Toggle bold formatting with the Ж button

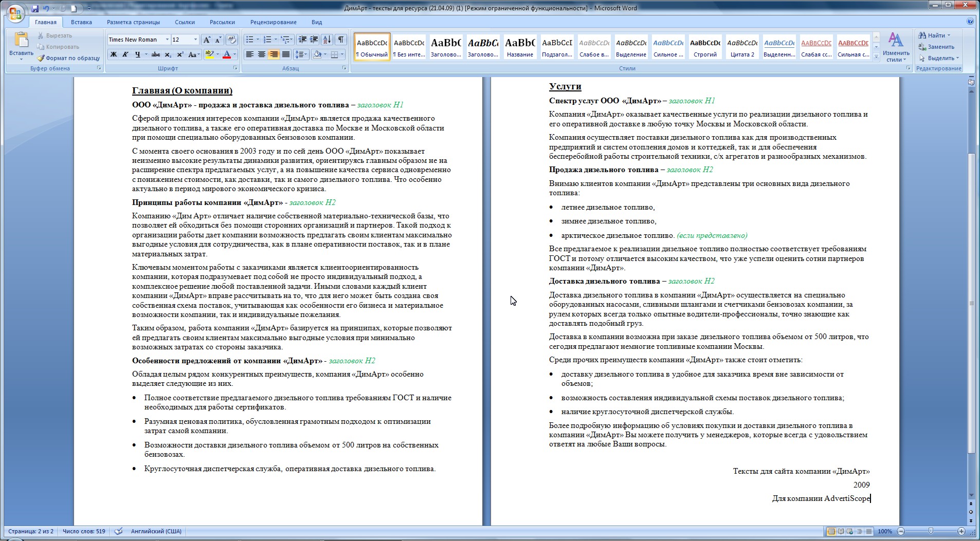113,54
